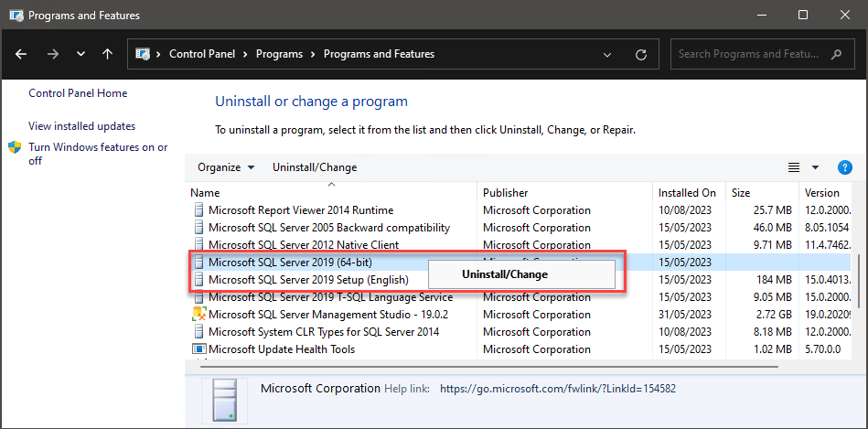
Task: Click the 25.7 MB size cell
Action: 774,210
